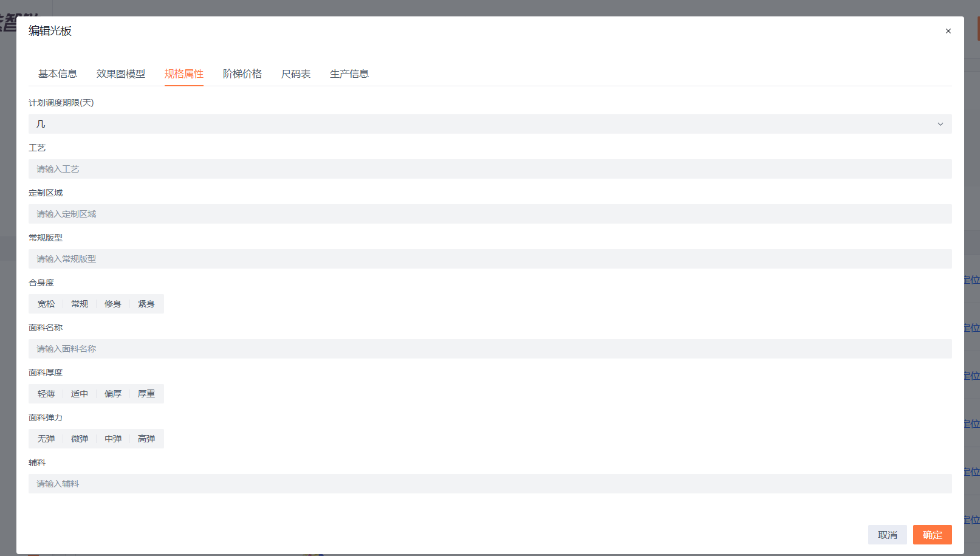Select 修身 fit option
This screenshot has width=980, height=556.
pos(113,304)
